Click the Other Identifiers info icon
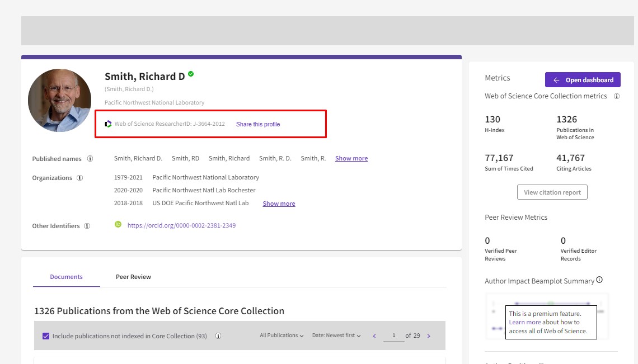This screenshot has height=364, width=638. (x=87, y=226)
